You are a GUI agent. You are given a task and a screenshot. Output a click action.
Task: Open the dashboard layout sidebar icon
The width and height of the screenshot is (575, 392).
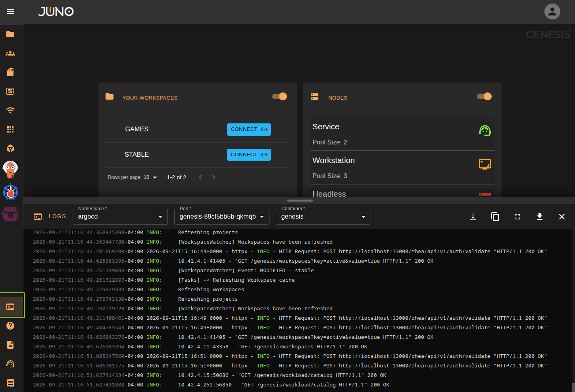pyautogui.click(x=10, y=91)
